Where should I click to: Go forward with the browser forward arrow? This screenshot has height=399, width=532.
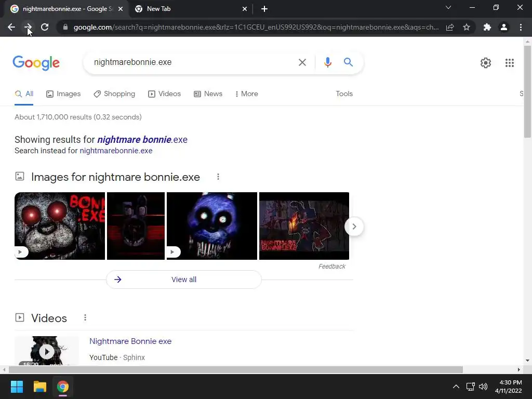click(x=28, y=27)
